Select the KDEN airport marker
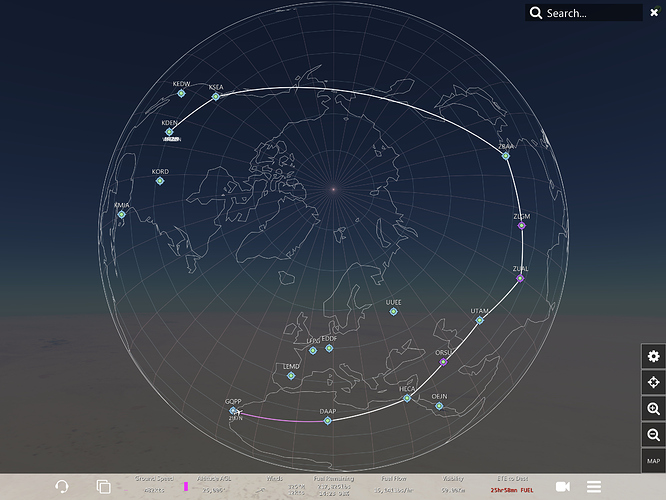This screenshot has height=500, width=666. click(x=169, y=132)
